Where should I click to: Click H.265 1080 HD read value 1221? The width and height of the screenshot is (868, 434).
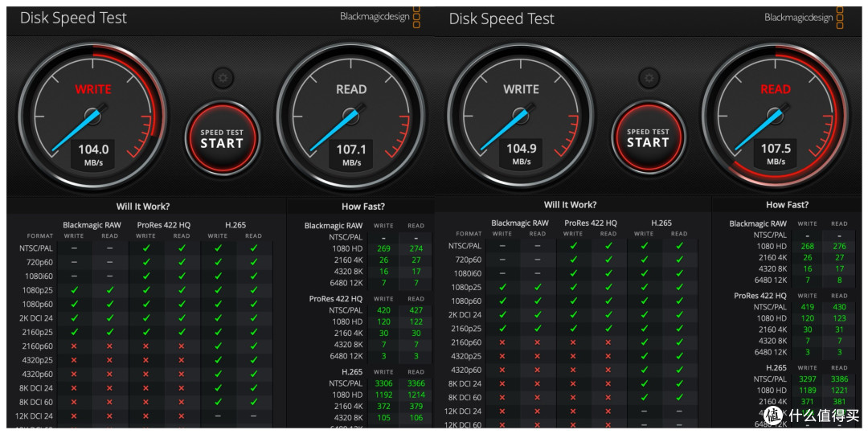pos(839,391)
